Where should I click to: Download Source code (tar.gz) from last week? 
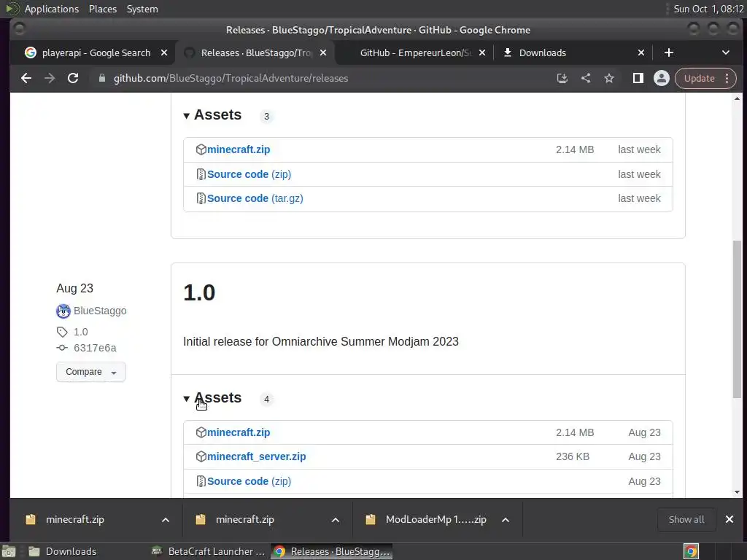[x=255, y=198]
